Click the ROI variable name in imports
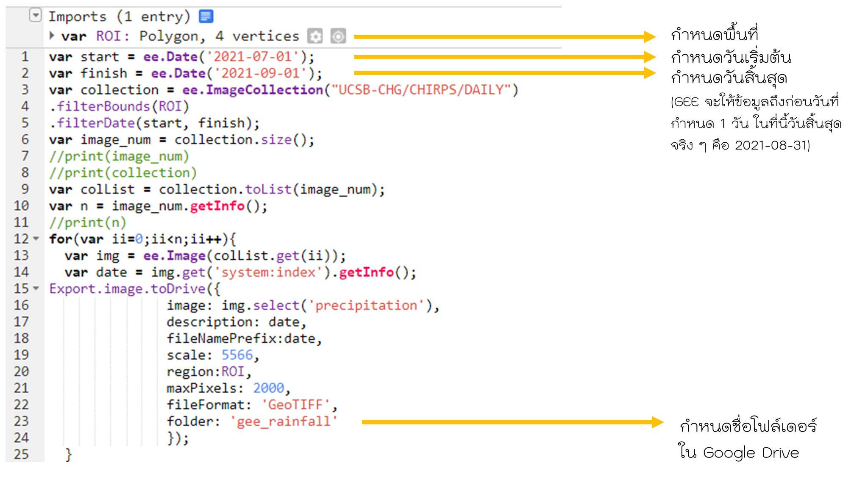868x488 pixels. pos(108,36)
